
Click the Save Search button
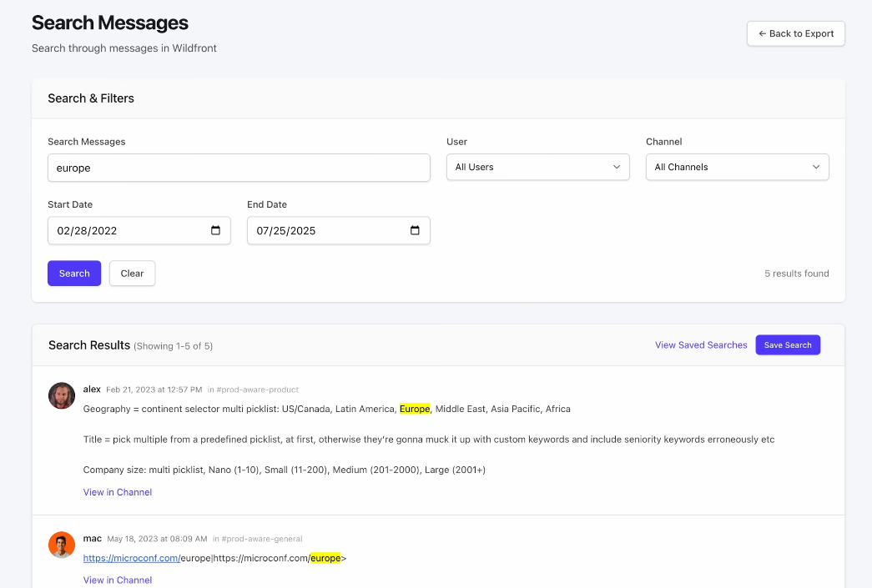click(x=788, y=344)
